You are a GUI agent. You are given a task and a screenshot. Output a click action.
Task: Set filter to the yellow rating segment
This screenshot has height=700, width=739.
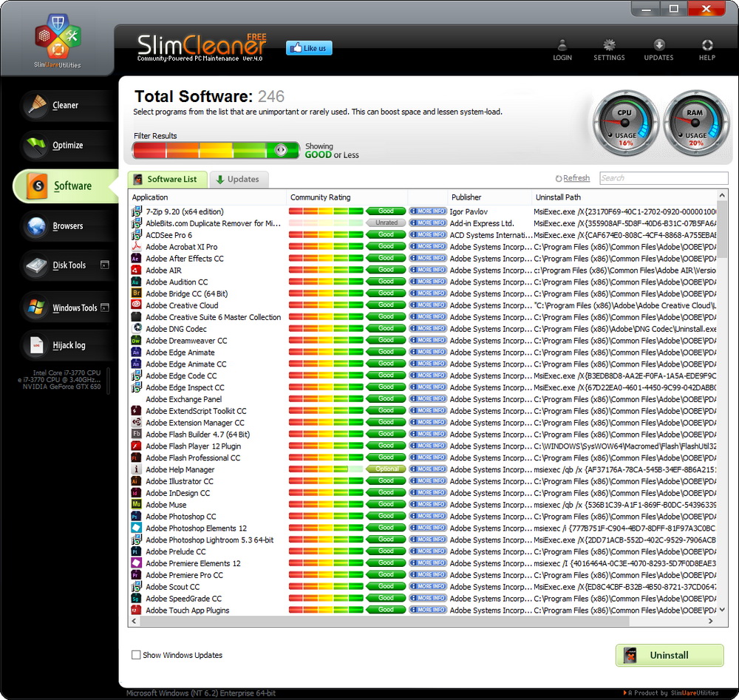[217, 150]
